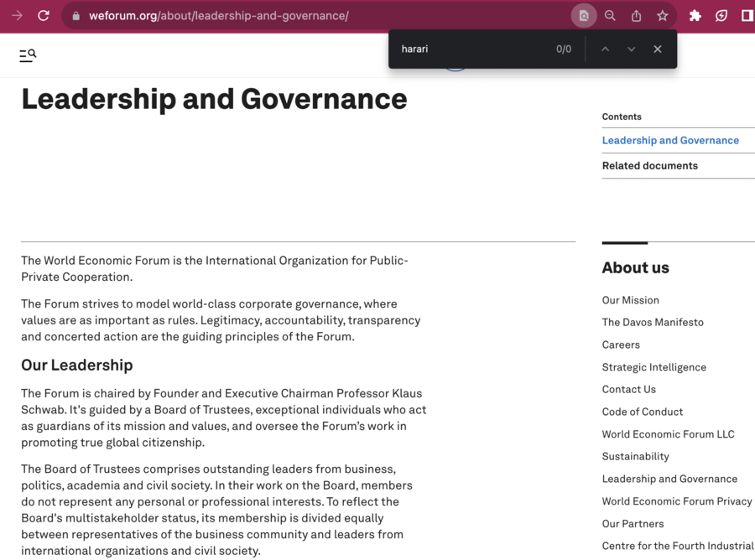Click the padlock site info icon
Image resolution: width=755 pixels, height=560 pixels.
75,16
